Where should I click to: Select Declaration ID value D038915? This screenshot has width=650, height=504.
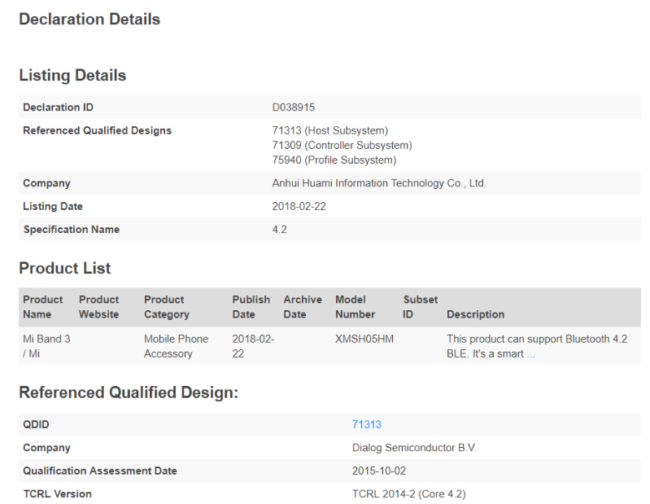pyautogui.click(x=293, y=107)
